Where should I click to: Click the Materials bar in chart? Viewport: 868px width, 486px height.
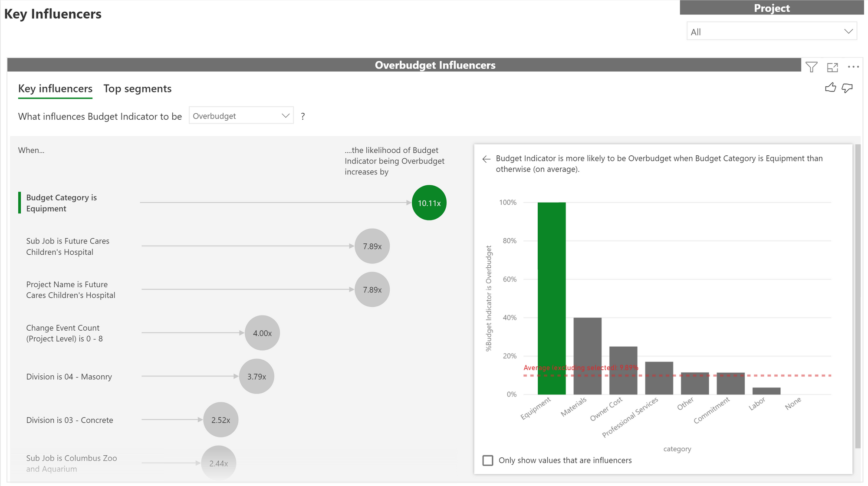pyautogui.click(x=587, y=356)
